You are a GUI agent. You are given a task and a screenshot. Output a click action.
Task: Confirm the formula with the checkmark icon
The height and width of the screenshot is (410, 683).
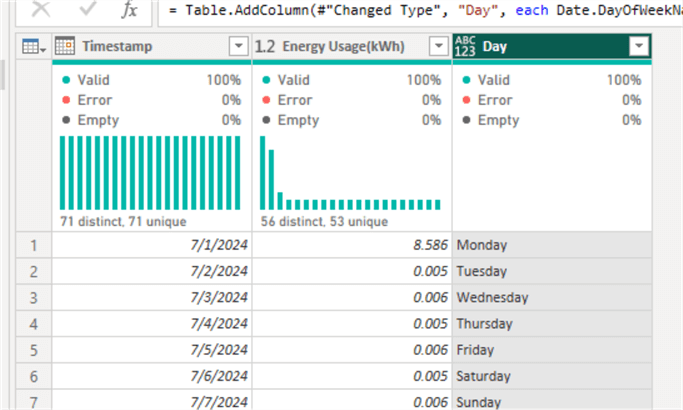click(x=87, y=11)
